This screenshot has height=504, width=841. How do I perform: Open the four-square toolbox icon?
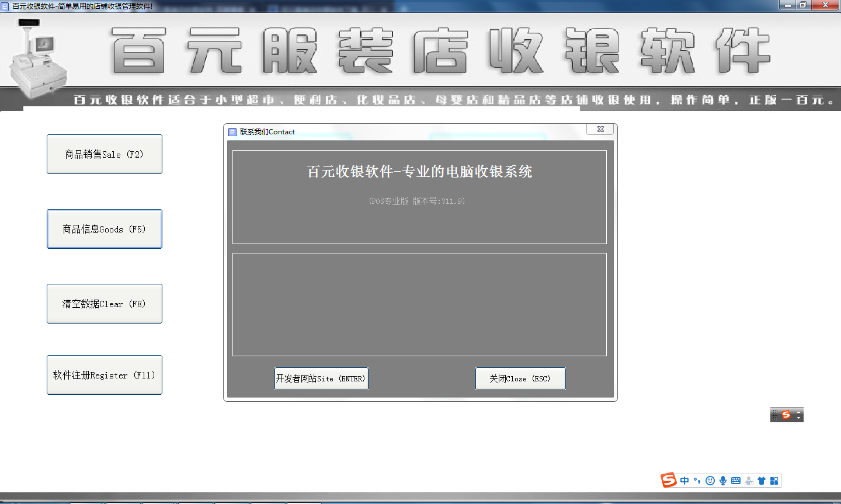(x=774, y=481)
